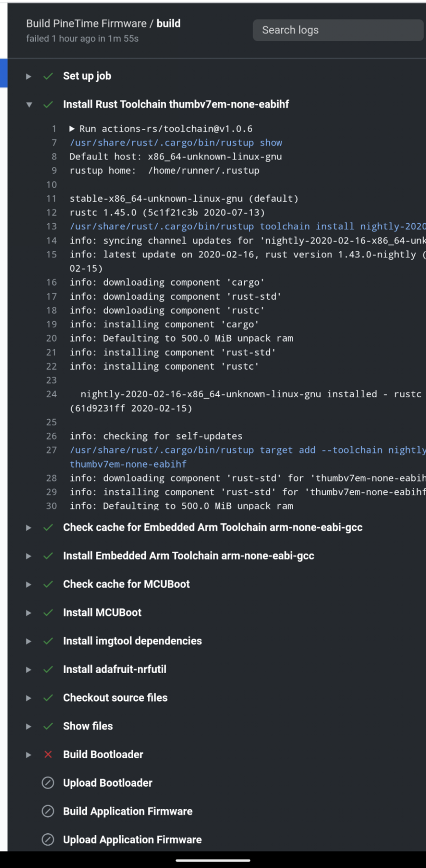The height and width of the screenshot is (868, 426).
Task: Click skipped icon beside Upload Application Firmware
Action: [x=48, y=839]
